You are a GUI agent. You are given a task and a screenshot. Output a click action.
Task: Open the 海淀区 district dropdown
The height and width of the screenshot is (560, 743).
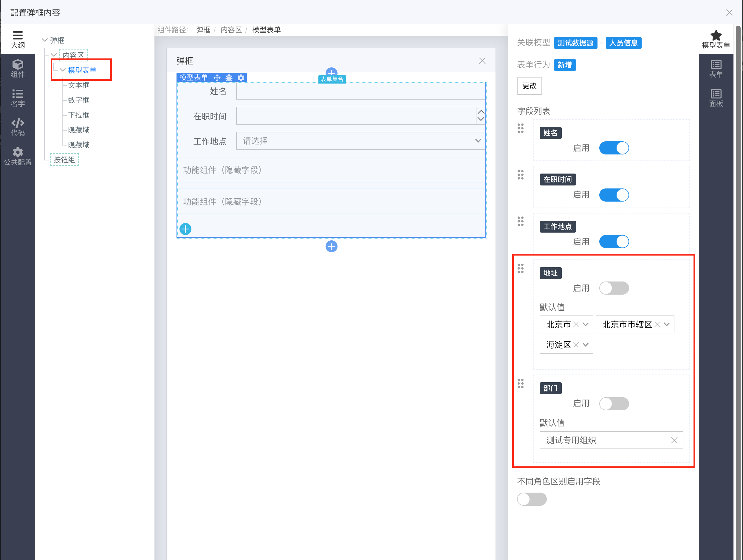pyautogui.click(x=586, y=345)
